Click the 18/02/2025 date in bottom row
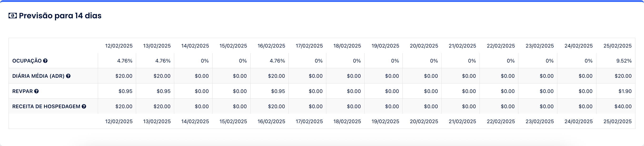Viewport: 644px width, 146px height. [x=347, y=121]
